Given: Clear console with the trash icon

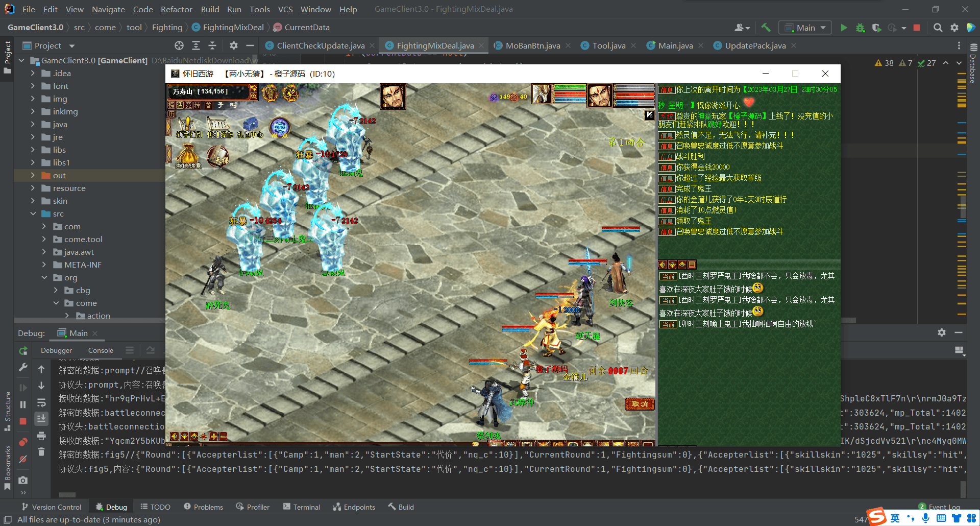Looking at the screenshot, I should coord(41,452).
